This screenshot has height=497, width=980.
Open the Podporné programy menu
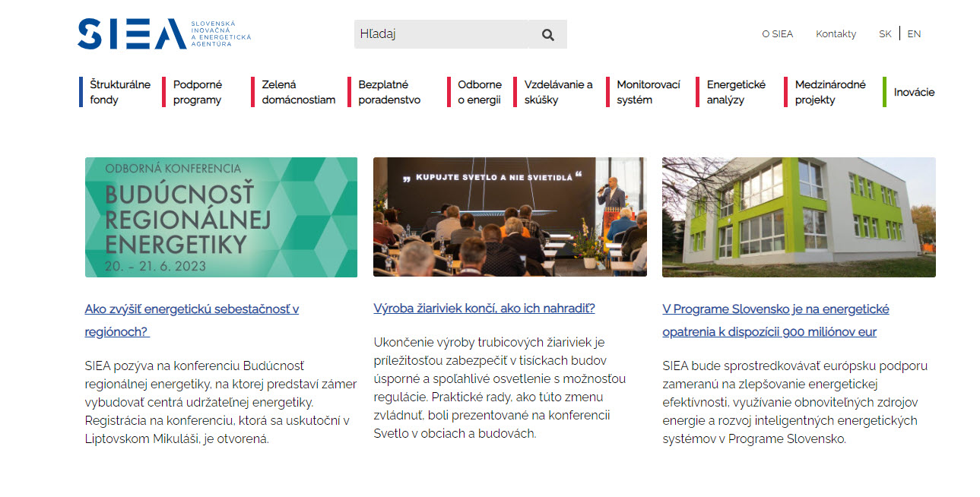tap(196, 92)
